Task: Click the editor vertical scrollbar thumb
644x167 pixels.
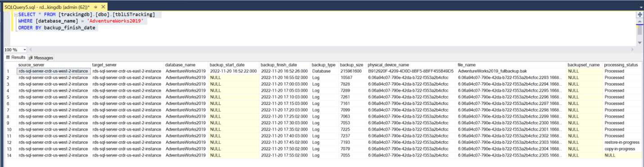Action: pos(639,30)
